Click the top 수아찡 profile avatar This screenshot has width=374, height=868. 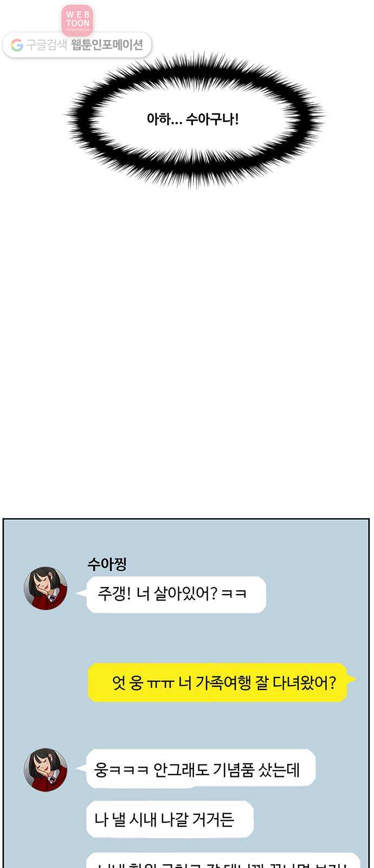pos(46,588)
